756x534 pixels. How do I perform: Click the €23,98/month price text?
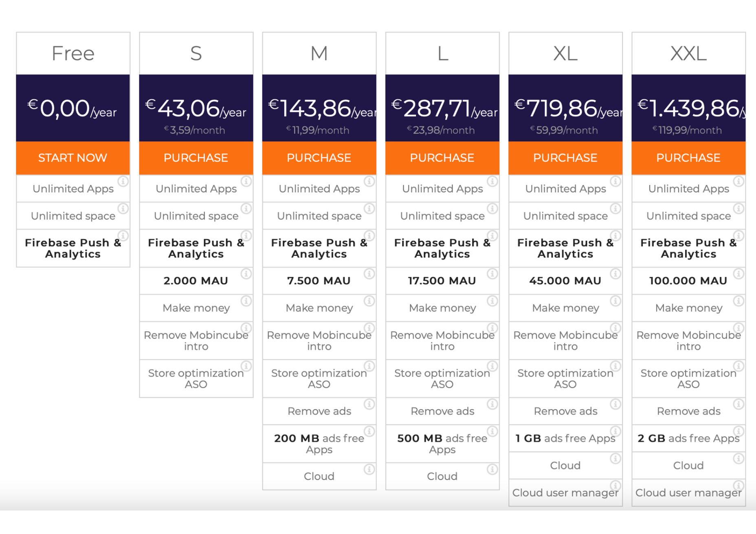click(x=441, y=130)
